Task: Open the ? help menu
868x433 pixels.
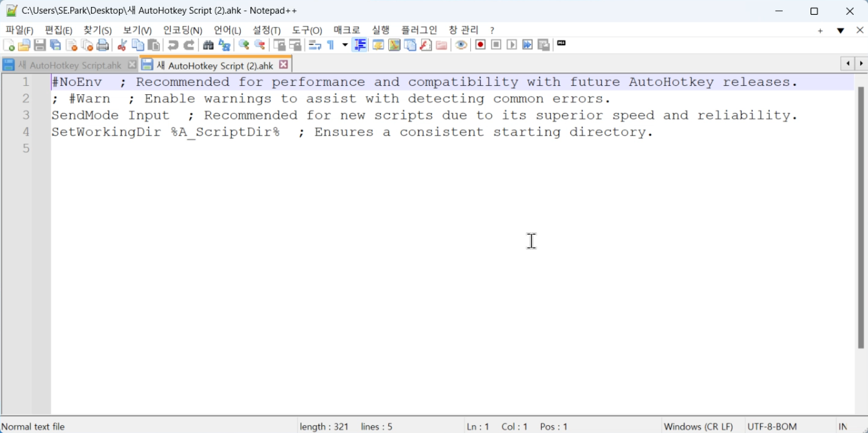Action: pos(492,30)
